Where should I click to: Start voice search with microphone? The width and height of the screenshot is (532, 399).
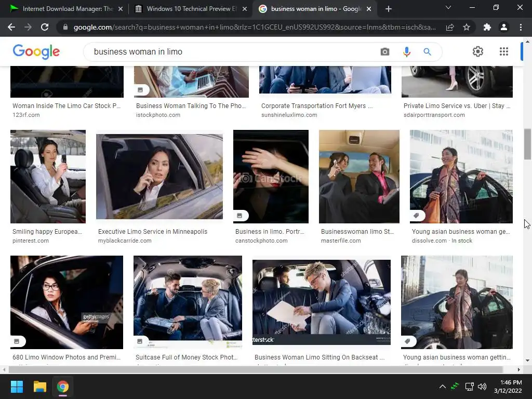pyautogui.click(x=406, y=51)
